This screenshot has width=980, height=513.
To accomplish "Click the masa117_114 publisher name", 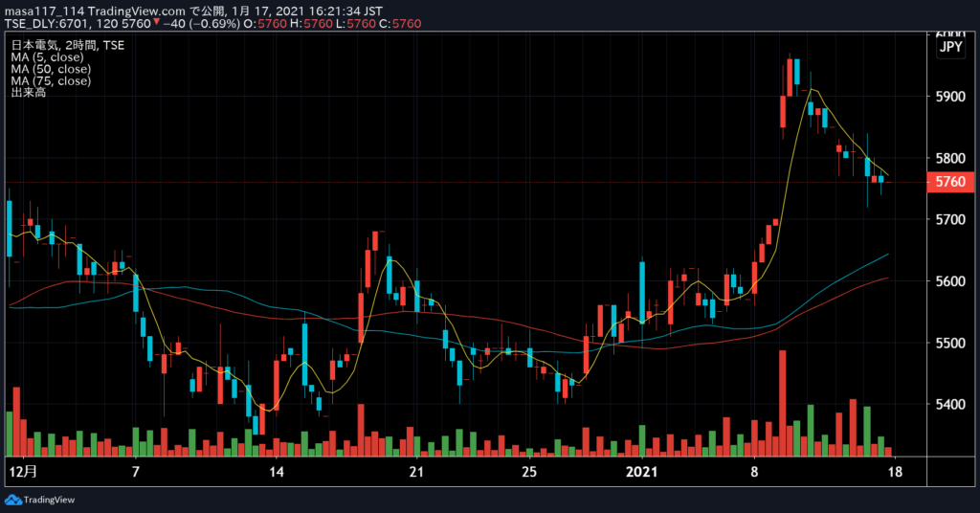I will click(x=44, y=11).
